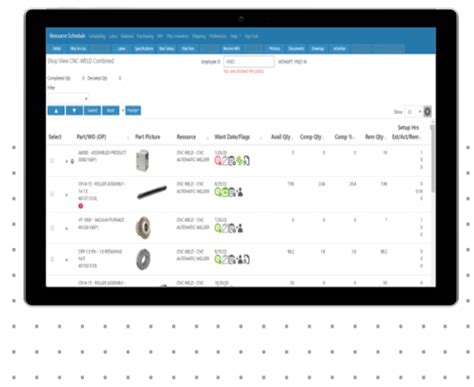This screenshot has height=387, width=474.
Task: Open the green magnifier flag in the retaining nut row
Action: (218, 259)
